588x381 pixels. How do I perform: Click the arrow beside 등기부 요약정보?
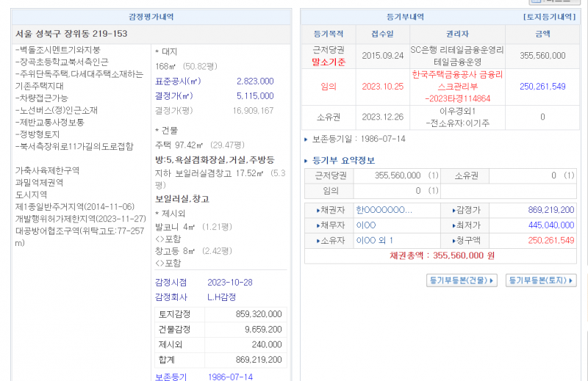(306, 160)
